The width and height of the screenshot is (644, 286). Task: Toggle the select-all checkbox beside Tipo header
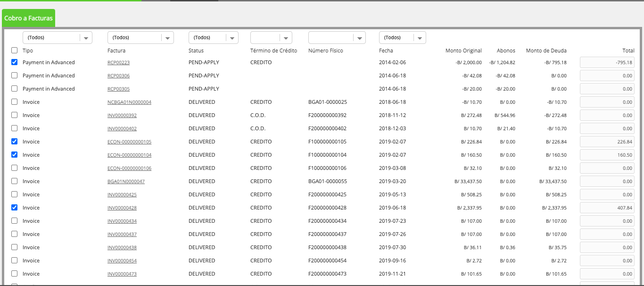click(15, 50)
